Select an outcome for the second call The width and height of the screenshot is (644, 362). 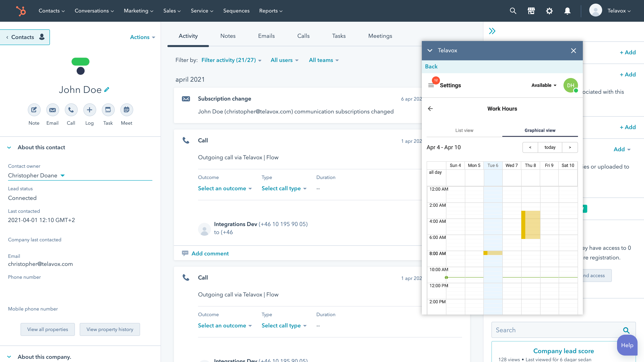(225, 326)
